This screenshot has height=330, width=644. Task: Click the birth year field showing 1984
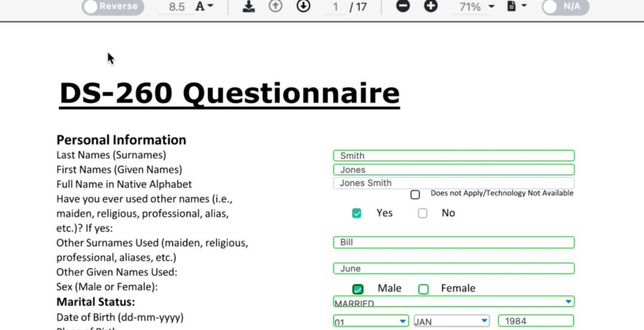(535, 321)
